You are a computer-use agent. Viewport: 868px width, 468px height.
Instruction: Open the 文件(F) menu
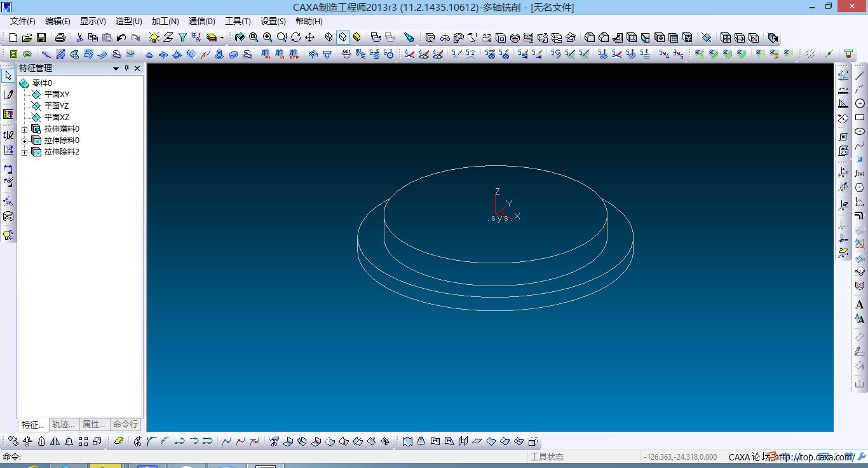tap(23, 21)
